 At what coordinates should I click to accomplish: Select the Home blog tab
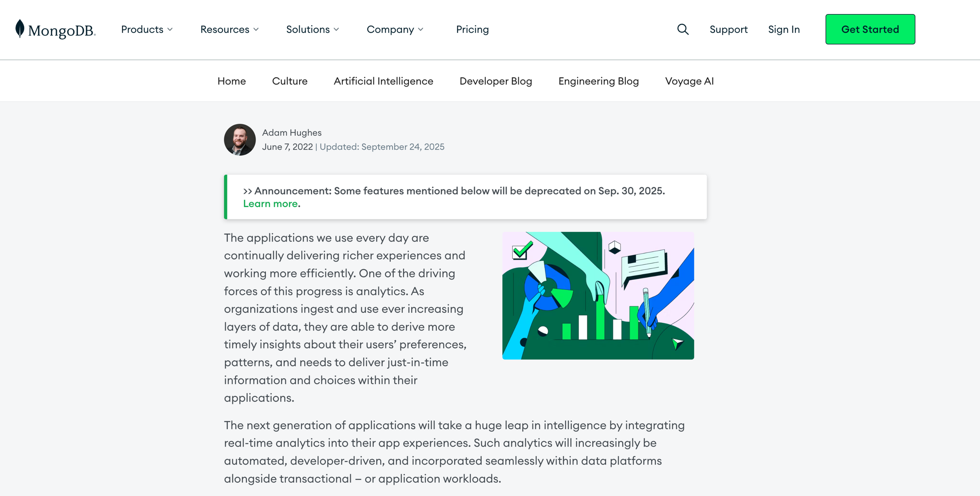pos(232,81)
